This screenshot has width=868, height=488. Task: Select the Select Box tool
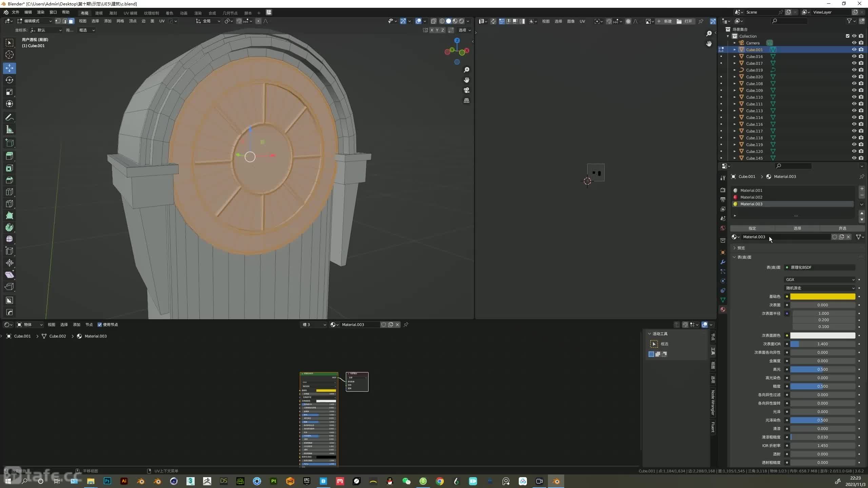click(9, 43)
